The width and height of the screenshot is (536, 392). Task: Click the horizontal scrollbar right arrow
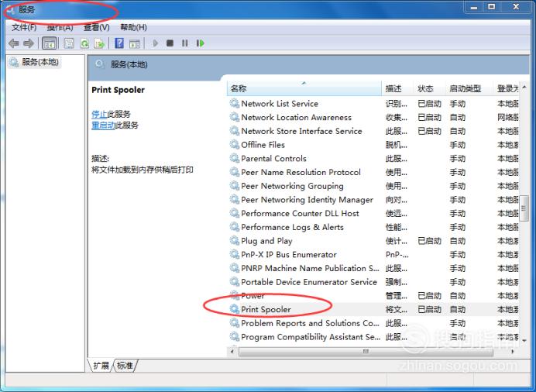512,352
